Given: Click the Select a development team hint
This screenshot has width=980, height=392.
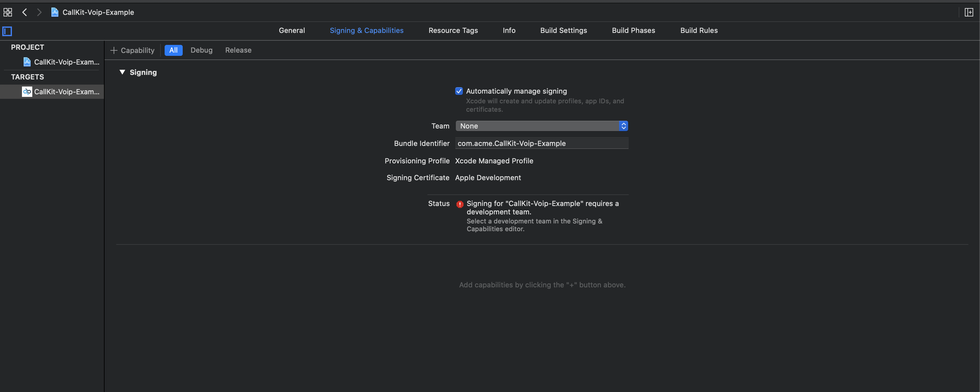Looking at the screenshot, I should 534,225.
